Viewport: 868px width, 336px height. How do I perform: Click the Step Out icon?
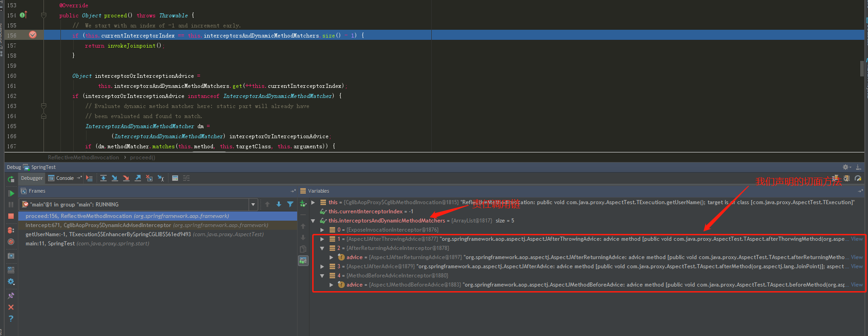coord(138,178)
